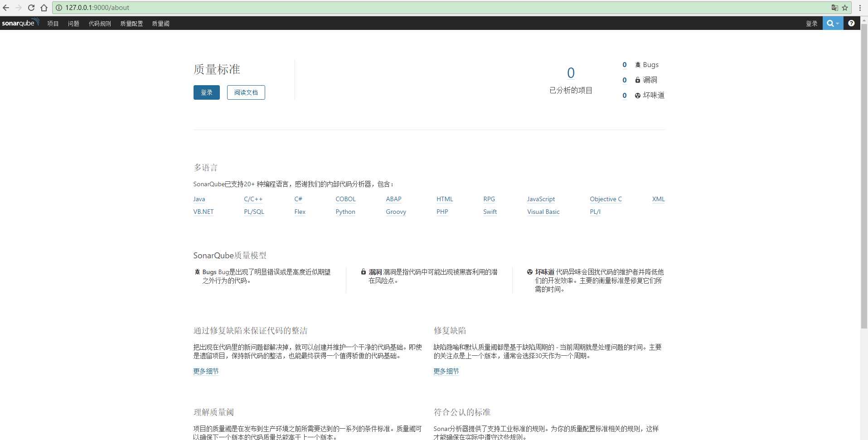This screenshot has height=440, width=868.
Task: Open the C# language link
Action: point(298,199)
